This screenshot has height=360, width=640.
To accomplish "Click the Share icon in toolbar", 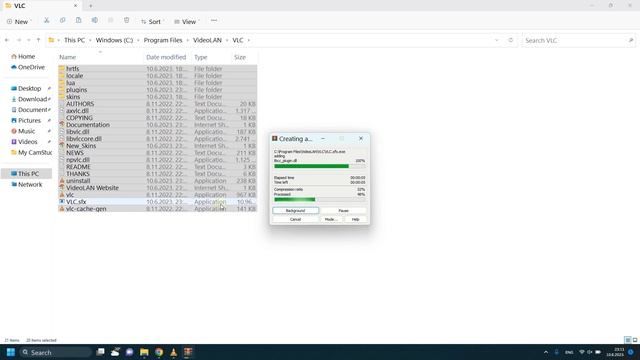I will (x=110, y=20).
